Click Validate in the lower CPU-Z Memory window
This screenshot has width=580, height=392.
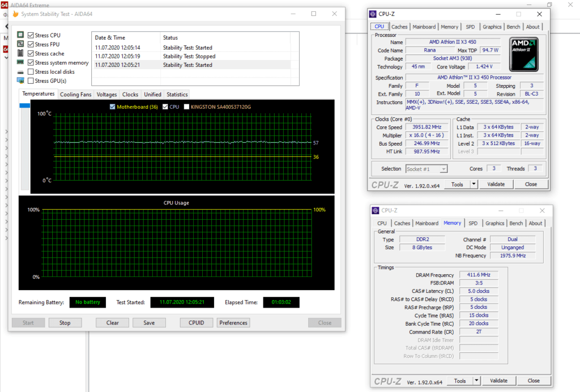click(498, 381)
